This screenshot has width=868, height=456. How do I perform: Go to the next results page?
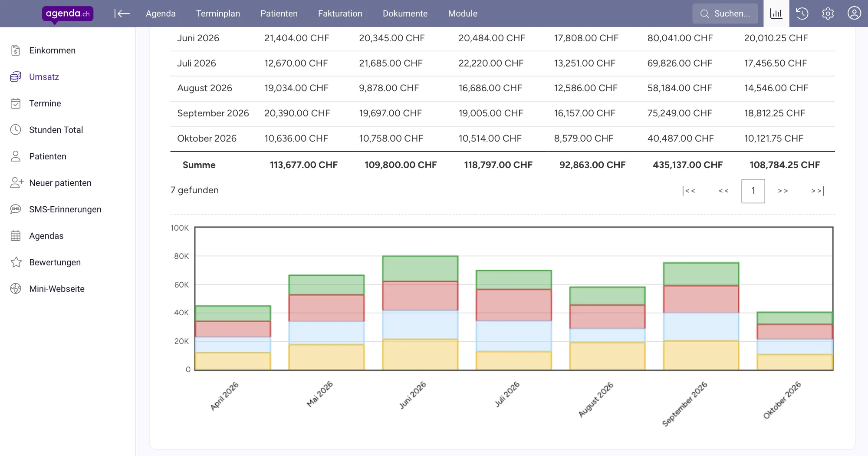click(783, 191)
